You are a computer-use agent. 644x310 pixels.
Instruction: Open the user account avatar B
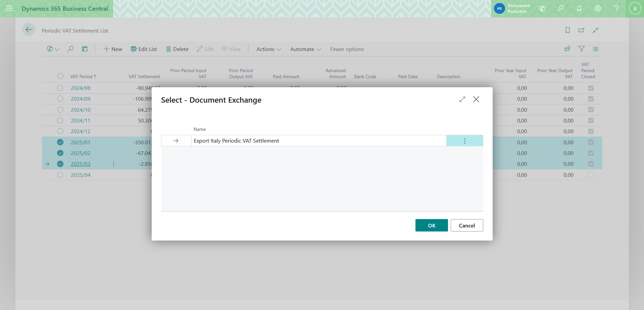click(635, 8)
